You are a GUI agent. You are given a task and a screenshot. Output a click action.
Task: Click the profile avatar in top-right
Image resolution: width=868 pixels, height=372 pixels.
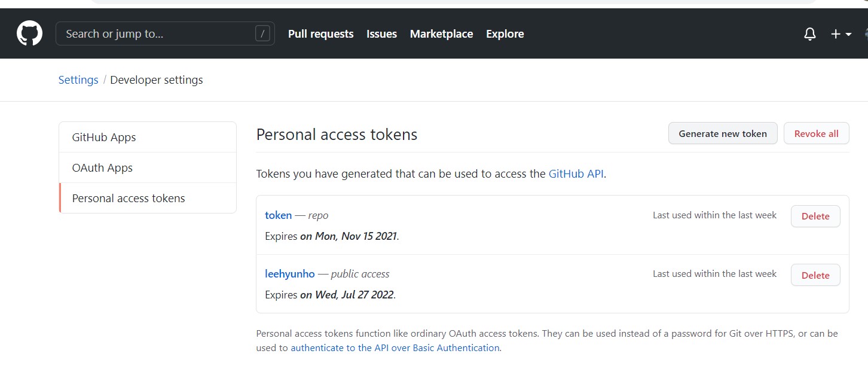[866, 33]
